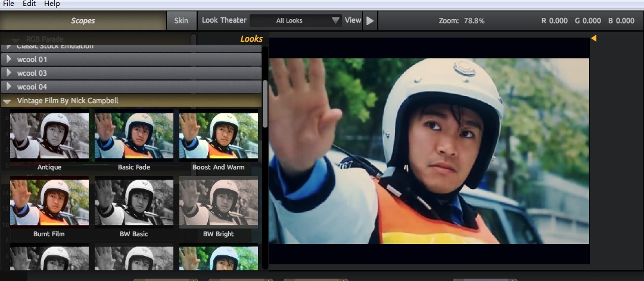The width and height of the screenshot is (644, 281).
Task: Apply the Boost And Warm look thumbnail
Action: (219, 136)
